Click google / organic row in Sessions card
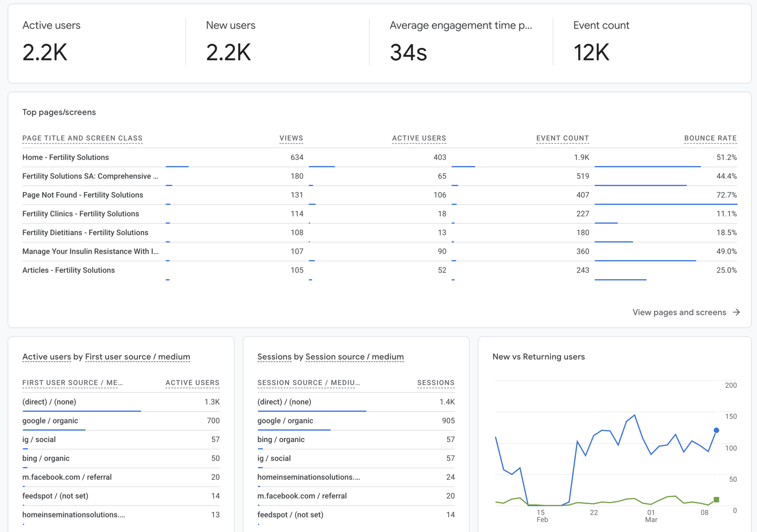The height and width of the screenshot is (532, 757). (x=285, y=421)
